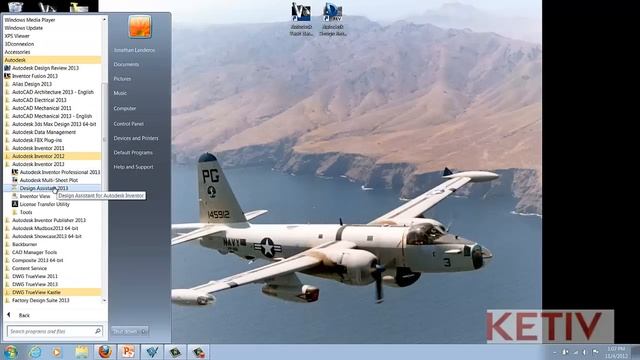Open the Recycle Bin on desktop
Image resolution: width=640 pixels, height=360 pixels.
(x=16, y=6)
